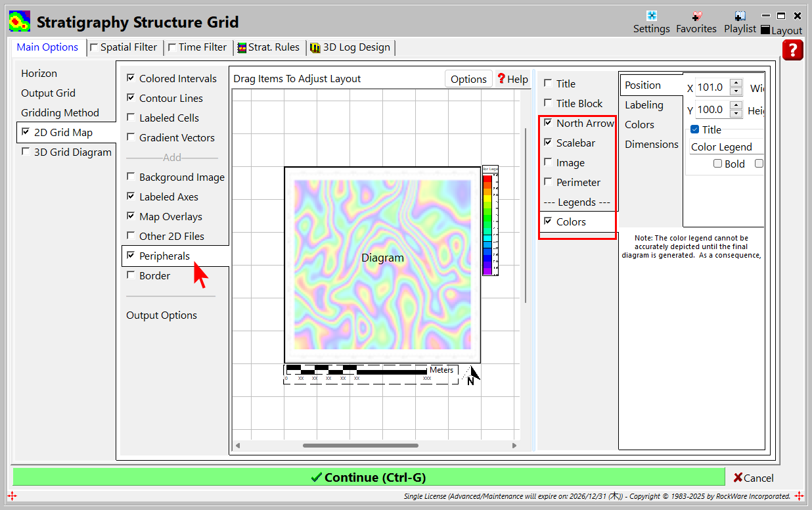Select the Colors item in Position panel
Image resolution: width=812 pixels, height=510 pixels.
(639, 124)
